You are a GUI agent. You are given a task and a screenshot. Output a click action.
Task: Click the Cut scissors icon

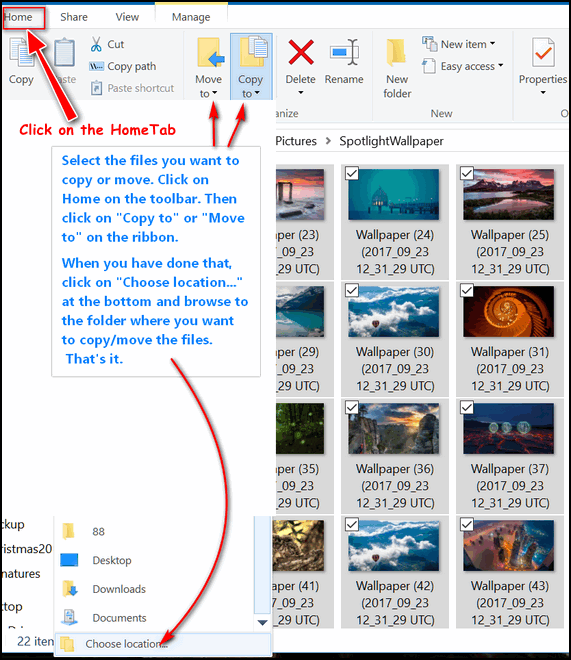(96, 44)
